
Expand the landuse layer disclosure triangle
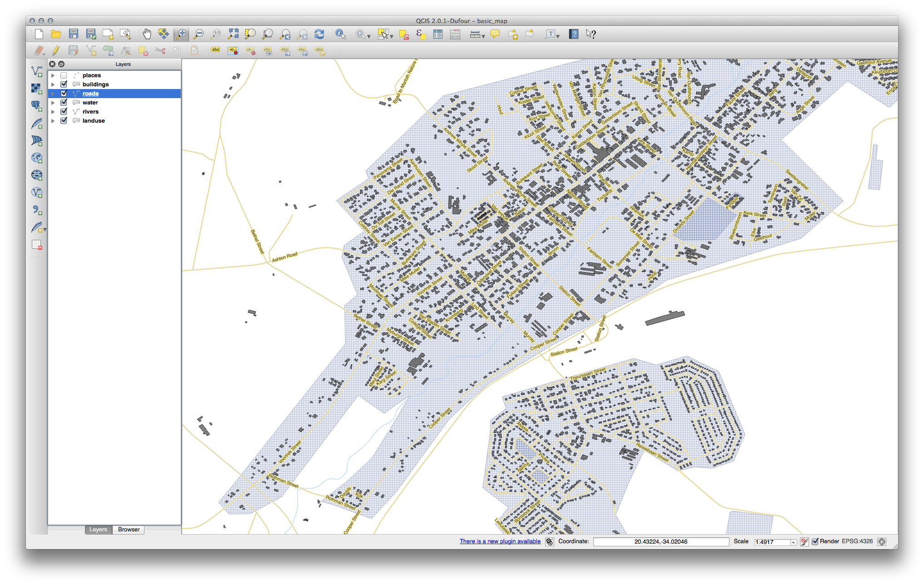pyautogui.click(x=53, y=121)
